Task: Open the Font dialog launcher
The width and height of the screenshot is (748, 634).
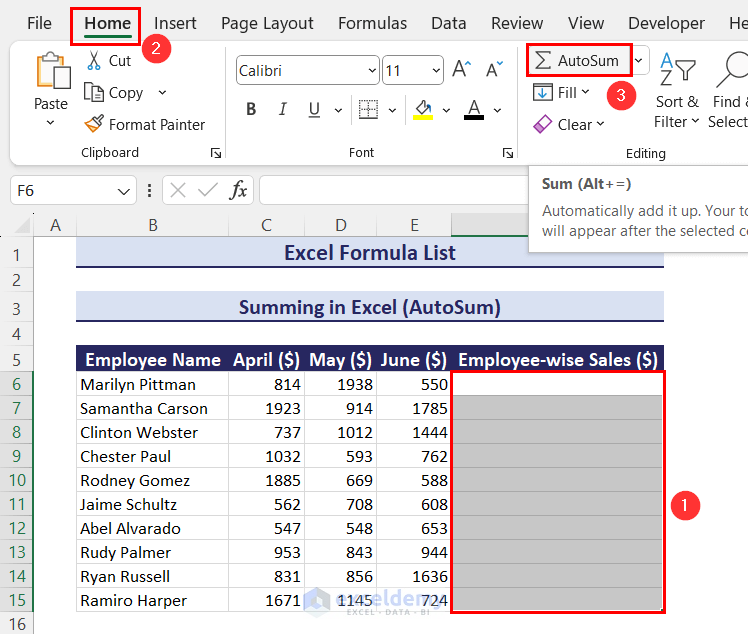Action: (508, 153)
